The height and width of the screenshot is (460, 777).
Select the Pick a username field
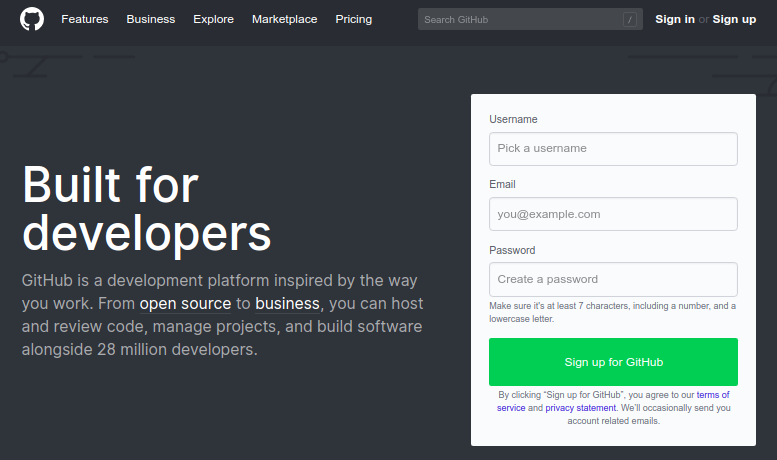[x=613, y=149]
